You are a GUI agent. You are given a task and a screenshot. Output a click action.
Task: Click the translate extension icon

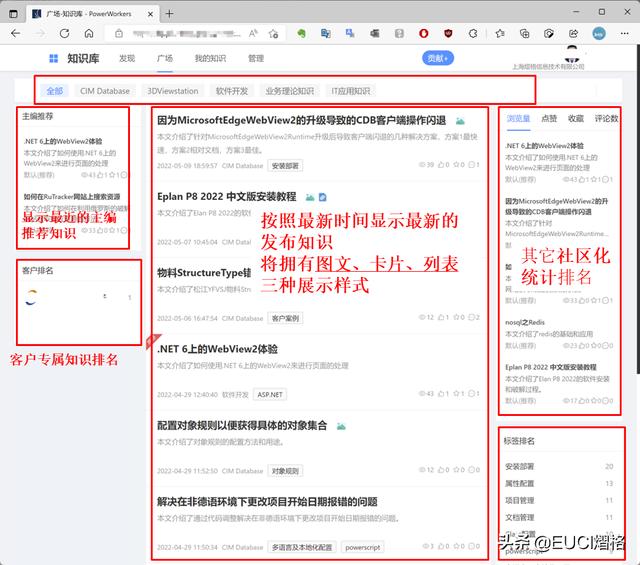pyautogui.click(x=326, y=33)
